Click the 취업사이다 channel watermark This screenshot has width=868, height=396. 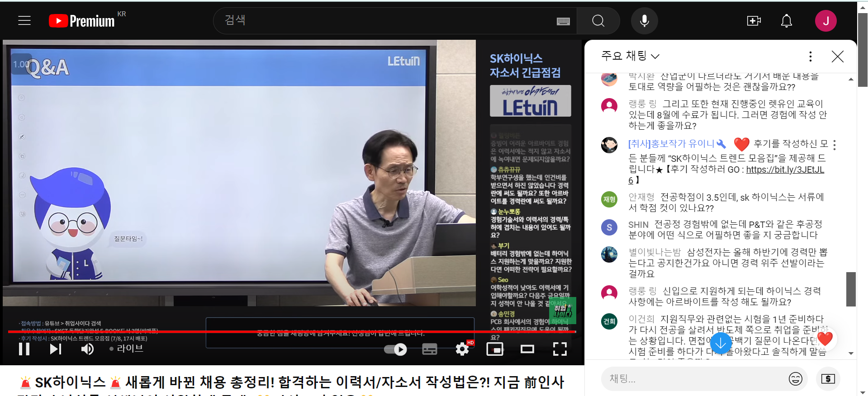[563, 311]
